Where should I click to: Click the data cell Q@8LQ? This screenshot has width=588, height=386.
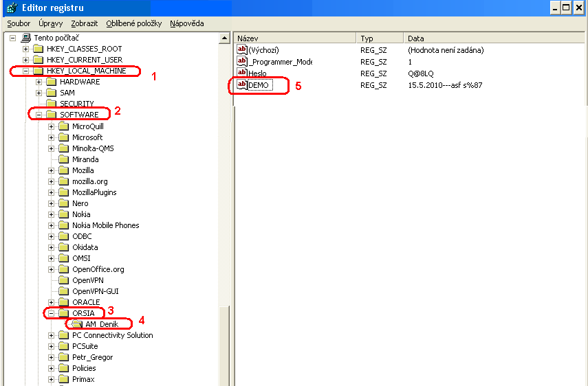[x=421, y=73]
